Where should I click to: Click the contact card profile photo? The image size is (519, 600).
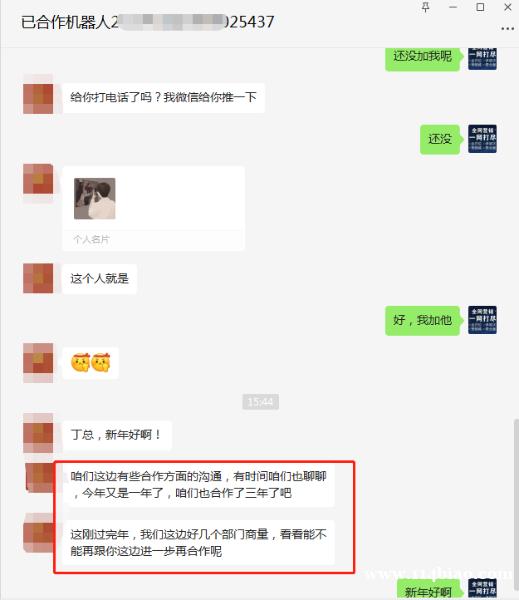pos(95,199)
